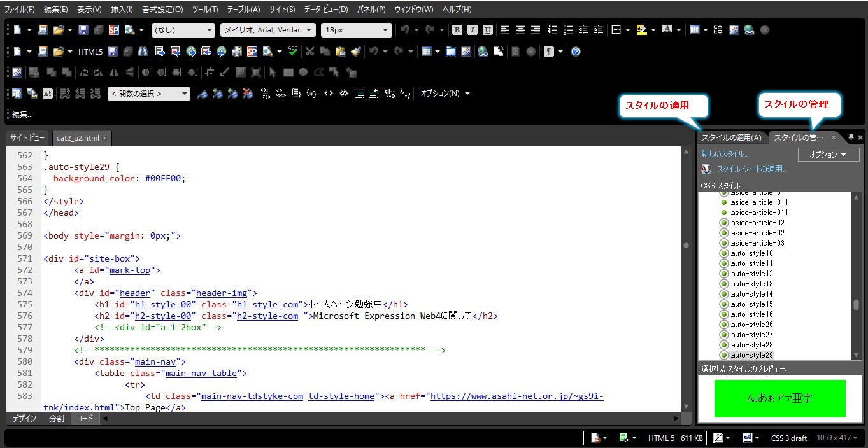Apply bulleted list formatting

pyautogui.click(x=568, y=30)
